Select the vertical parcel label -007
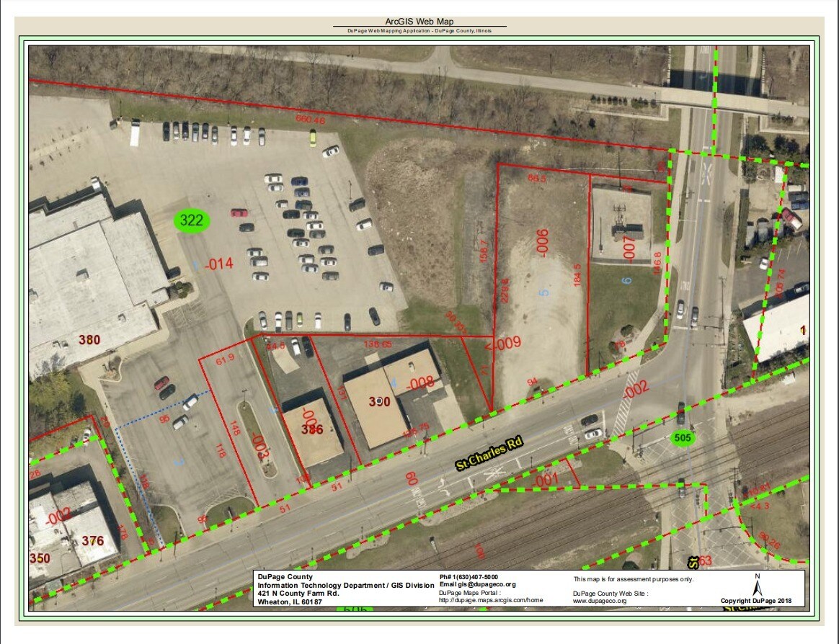 [629, 247]
